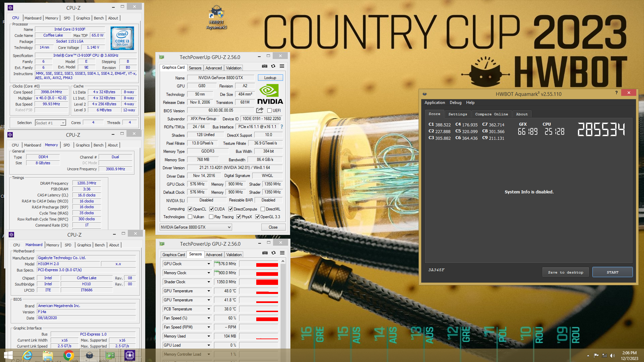Toggle the OpenCL checkbox
Screen dimensions: 644x362
(190, 209)
